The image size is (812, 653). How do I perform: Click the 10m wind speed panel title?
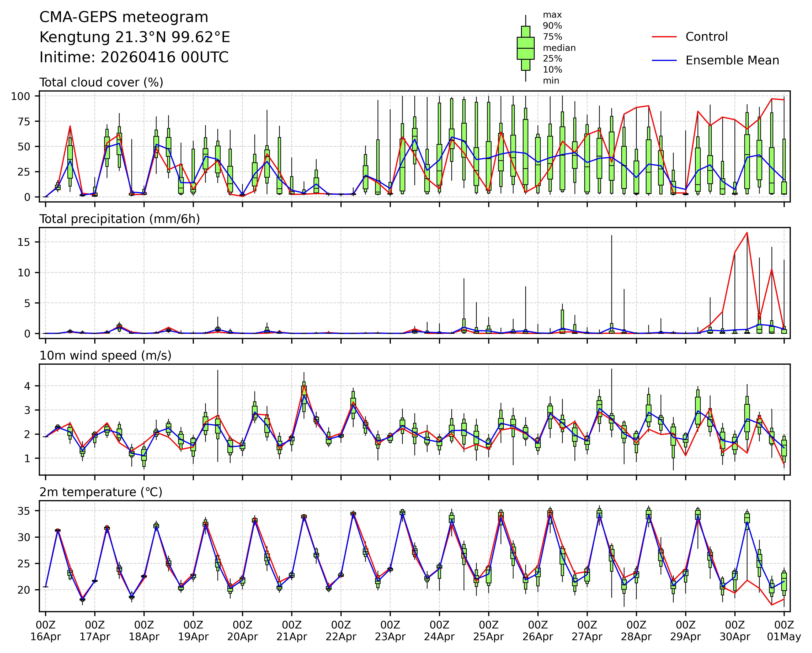pos(105,355)
